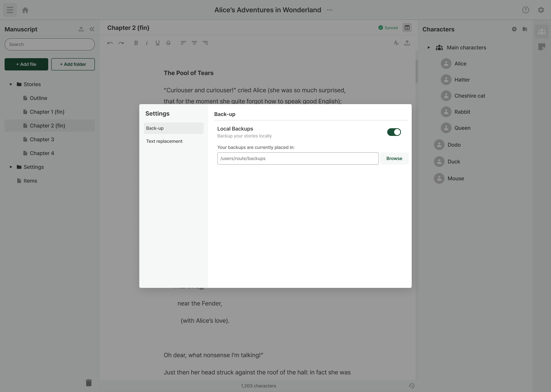Expand the Settings folder in the Manuscript tree

pyautogui.click(x=11, y=167)
